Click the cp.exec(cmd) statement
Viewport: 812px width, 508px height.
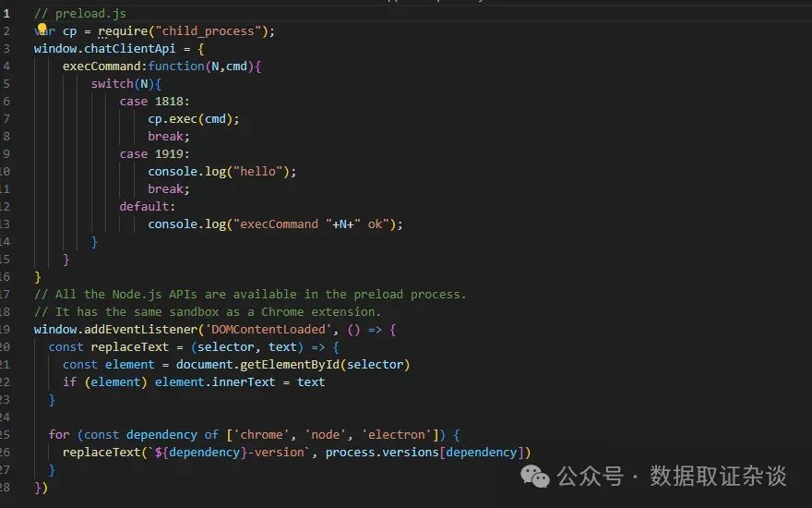coord(193,118)
